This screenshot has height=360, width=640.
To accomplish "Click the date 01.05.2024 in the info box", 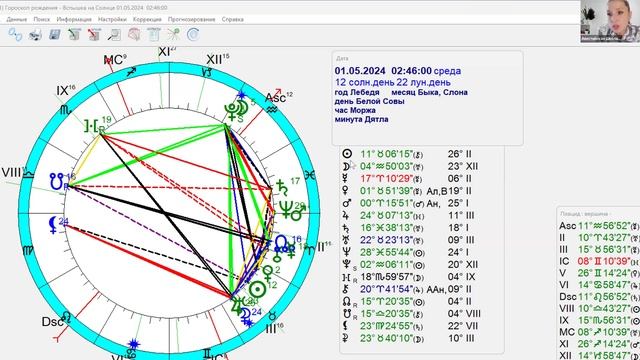I will 360,71.
